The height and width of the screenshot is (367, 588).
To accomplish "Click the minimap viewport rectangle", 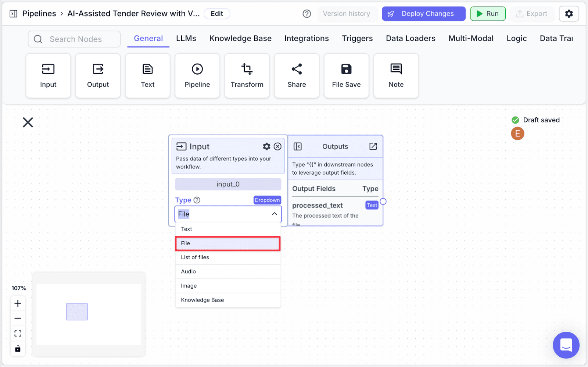I will [x=77, y=312].
